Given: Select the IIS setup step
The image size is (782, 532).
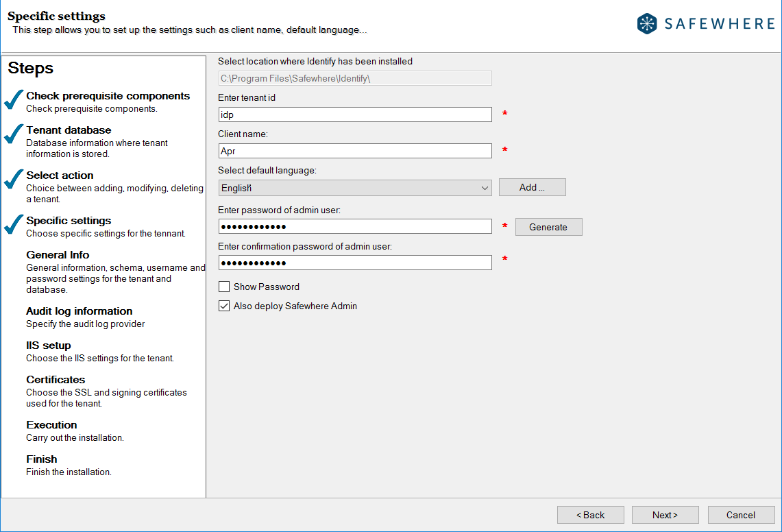Looking at the screenshot, I should 49,346.
